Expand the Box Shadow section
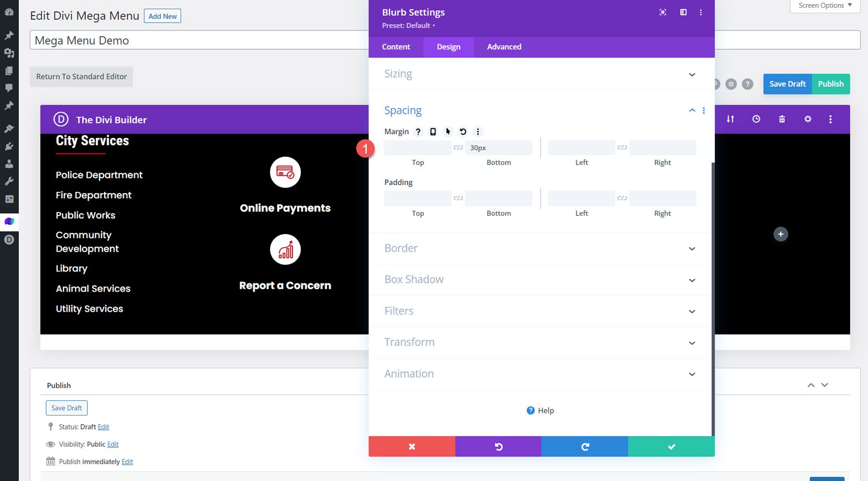This screenshot has width=868, height=481. click(x=540, y=280)
